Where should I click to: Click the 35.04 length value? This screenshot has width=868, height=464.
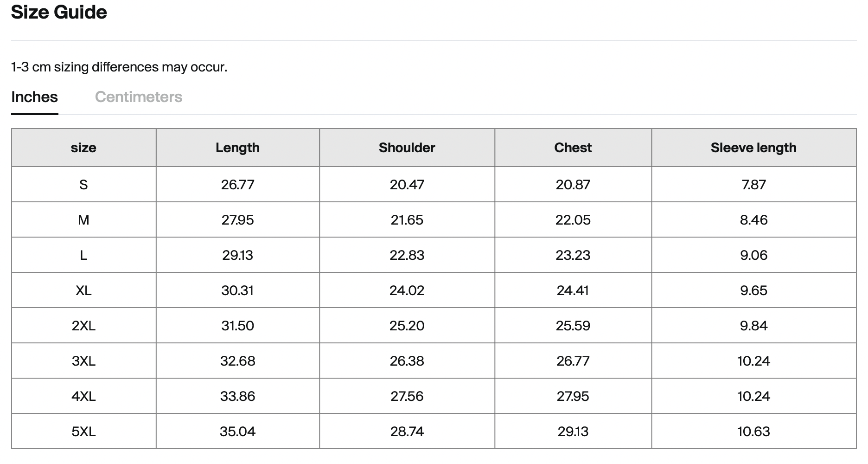(238, 432)
